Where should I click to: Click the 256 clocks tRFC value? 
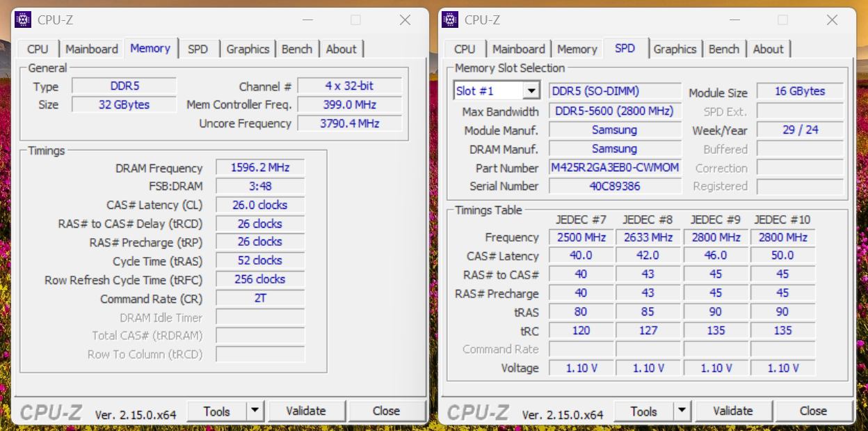[x=260, y=279]
